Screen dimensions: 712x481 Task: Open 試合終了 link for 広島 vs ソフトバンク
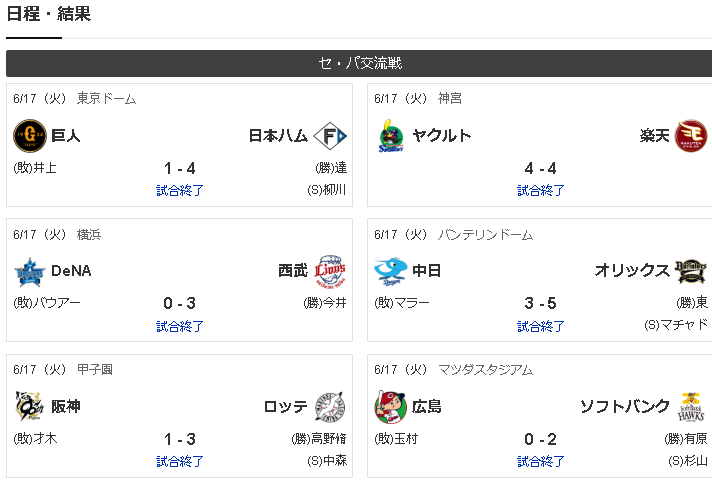tap(541, 462)
